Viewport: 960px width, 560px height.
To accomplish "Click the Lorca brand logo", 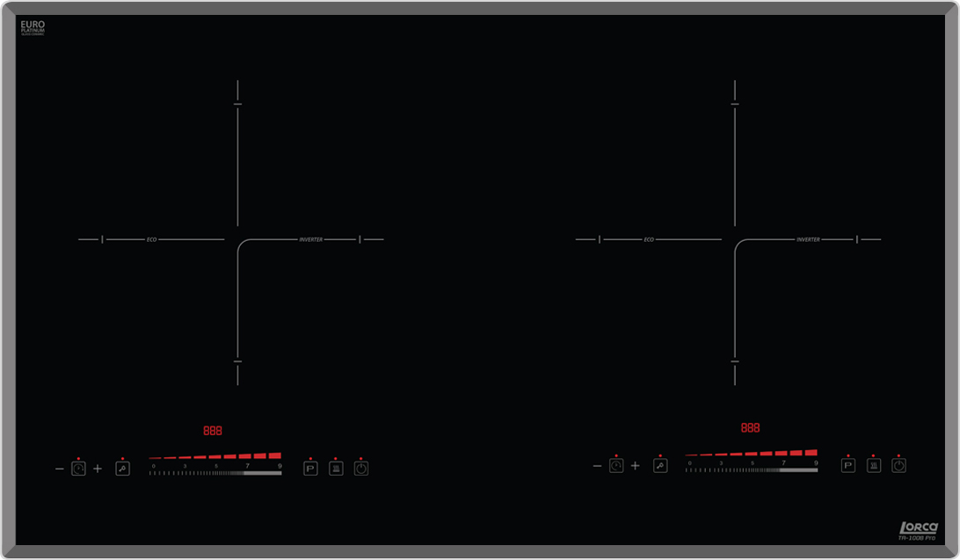I will pos(916,528).
